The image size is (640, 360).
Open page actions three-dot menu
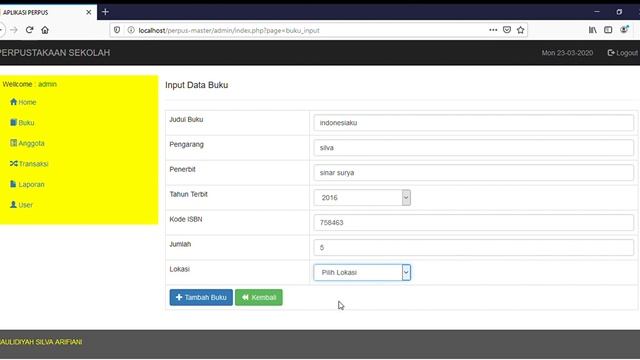(493, 30)
